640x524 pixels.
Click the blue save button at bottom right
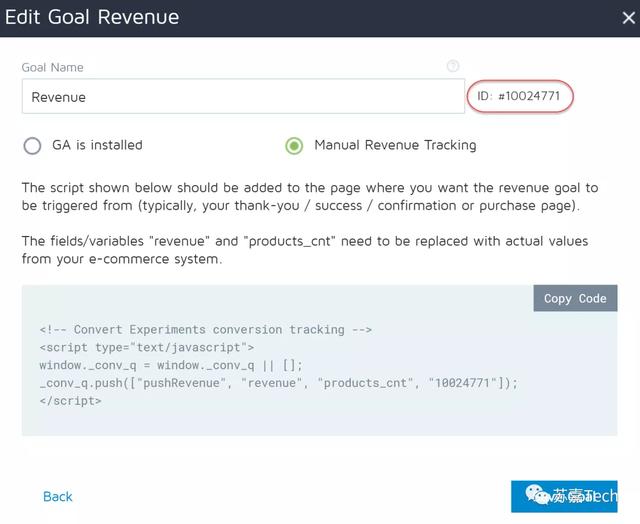[x=564, y=496]
